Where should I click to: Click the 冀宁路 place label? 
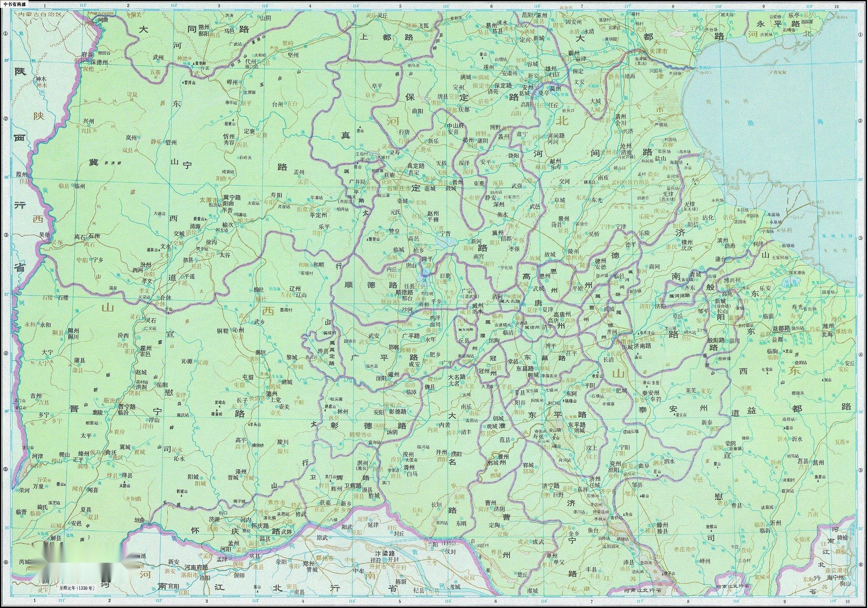tap(231, 197)
